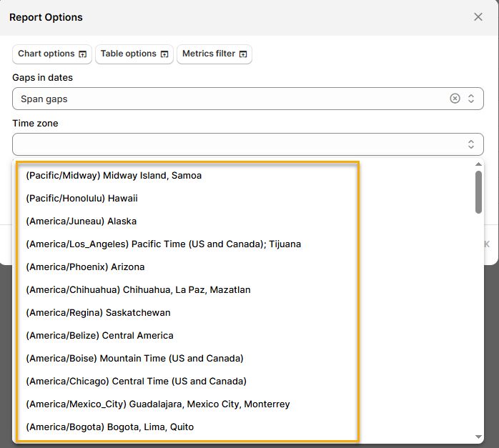Close the Report Options dialog
This screenshot has height=448, width=499.
click(478, 17)
